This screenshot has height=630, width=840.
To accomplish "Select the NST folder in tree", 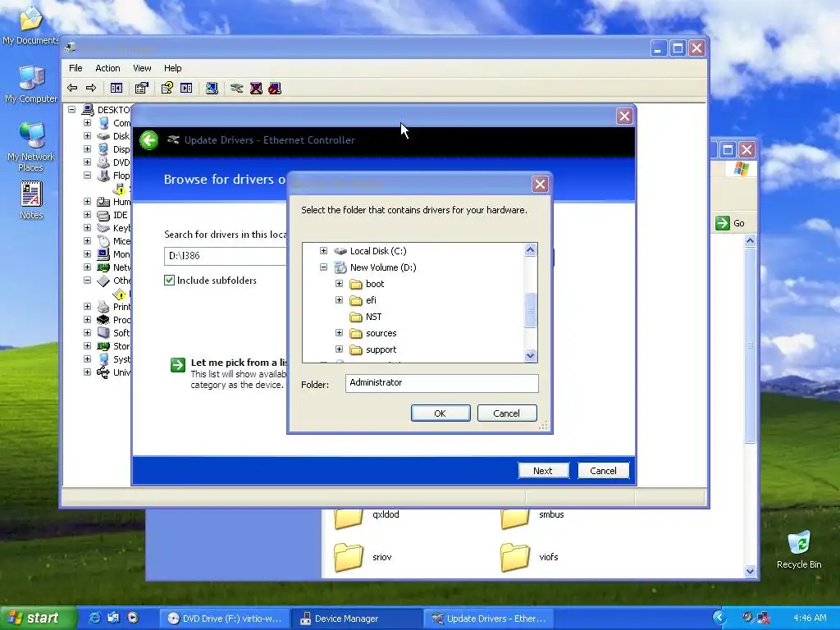I will pos(365,317).
